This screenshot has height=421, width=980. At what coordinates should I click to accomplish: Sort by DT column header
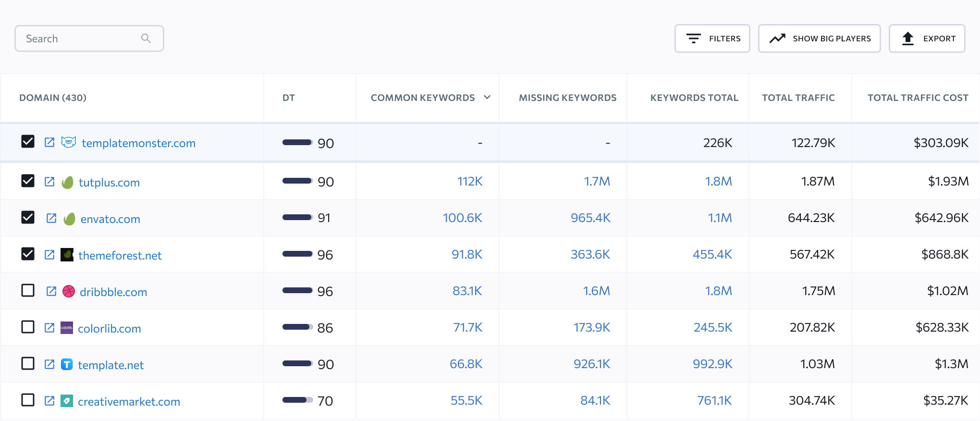289,98
